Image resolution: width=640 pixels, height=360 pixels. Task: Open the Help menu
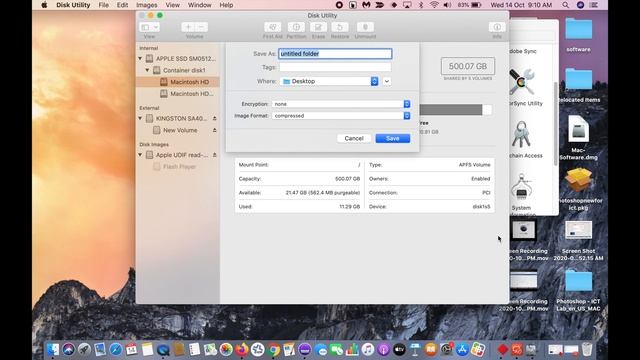226,5
